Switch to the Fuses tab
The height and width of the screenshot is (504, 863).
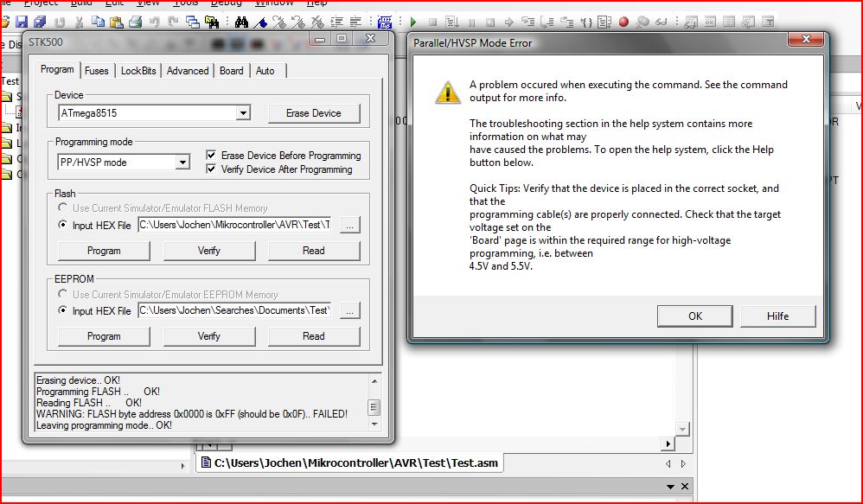(97, 70)
